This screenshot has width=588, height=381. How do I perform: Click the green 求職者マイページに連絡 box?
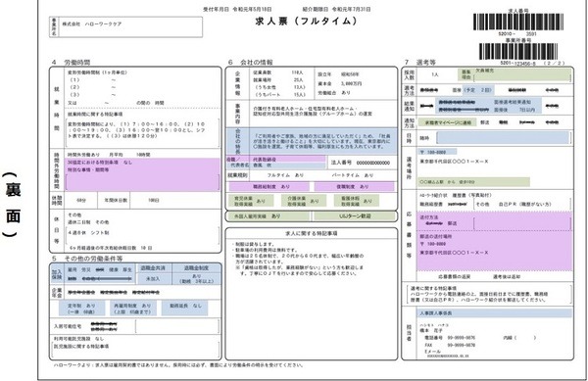pyautogui.click(x=448, y=122)
